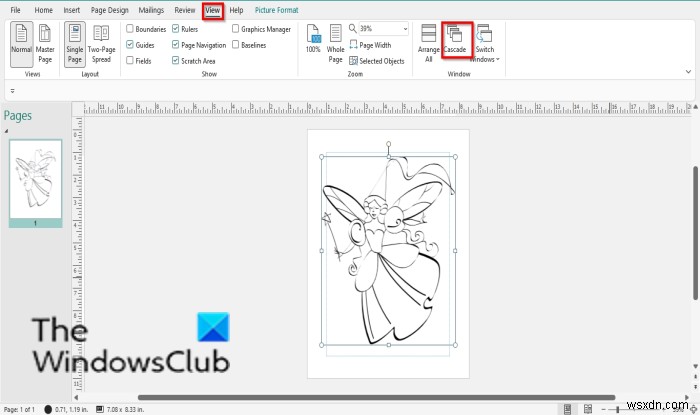The width and height of the screenshot is (700, 415).
Task: Open the Master Page view
Action: 45,44
